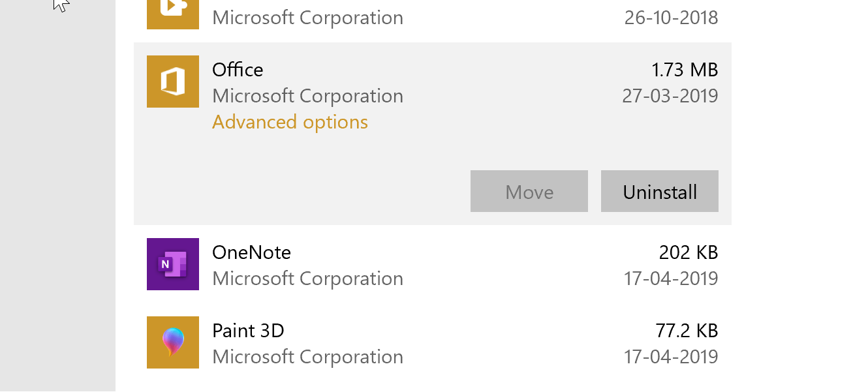Open Advanced options for Office
Image resolution: width=868 pixels, height=392 pixels.
pyautogui.click(x=290, y=122)
